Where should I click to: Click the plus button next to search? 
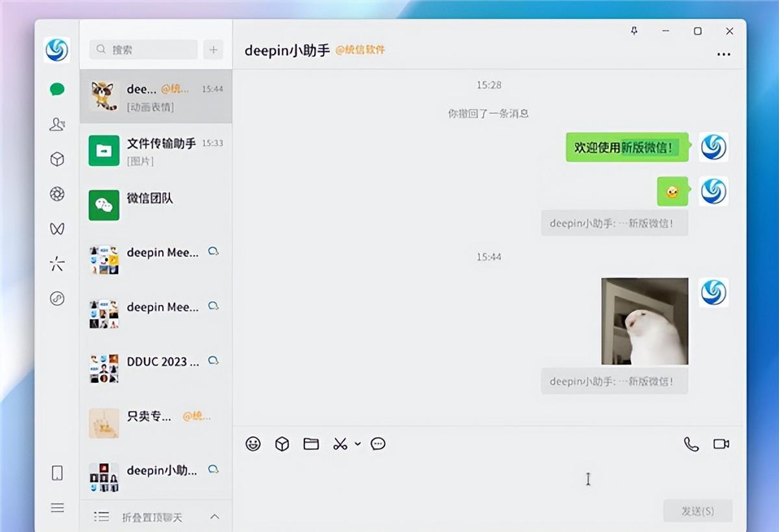pos(213,49)
